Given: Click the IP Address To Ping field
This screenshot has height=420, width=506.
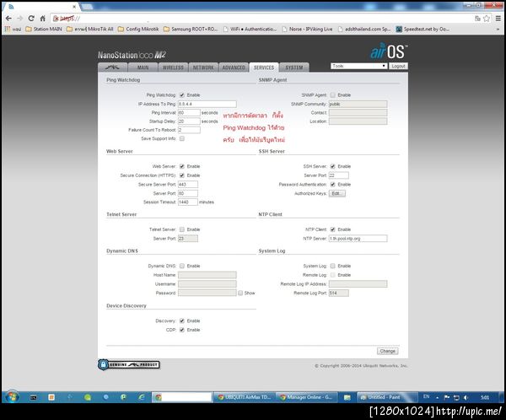Looking at the screenshot, I should (207, 104).
